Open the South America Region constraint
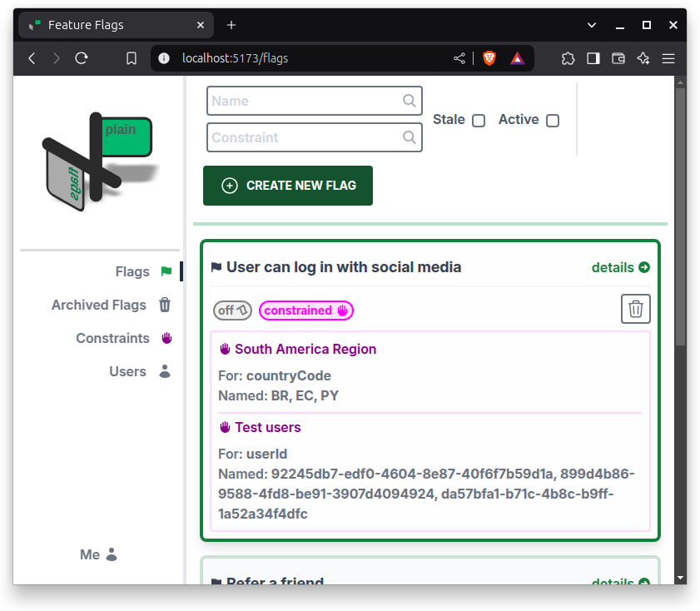Viewport: 700px width, 611px height. click(x=305, y=349)
